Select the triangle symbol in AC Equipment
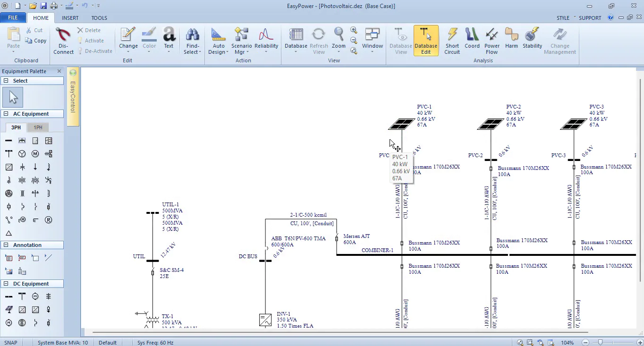This screenshot has height=346, width=644. point(8,233)
